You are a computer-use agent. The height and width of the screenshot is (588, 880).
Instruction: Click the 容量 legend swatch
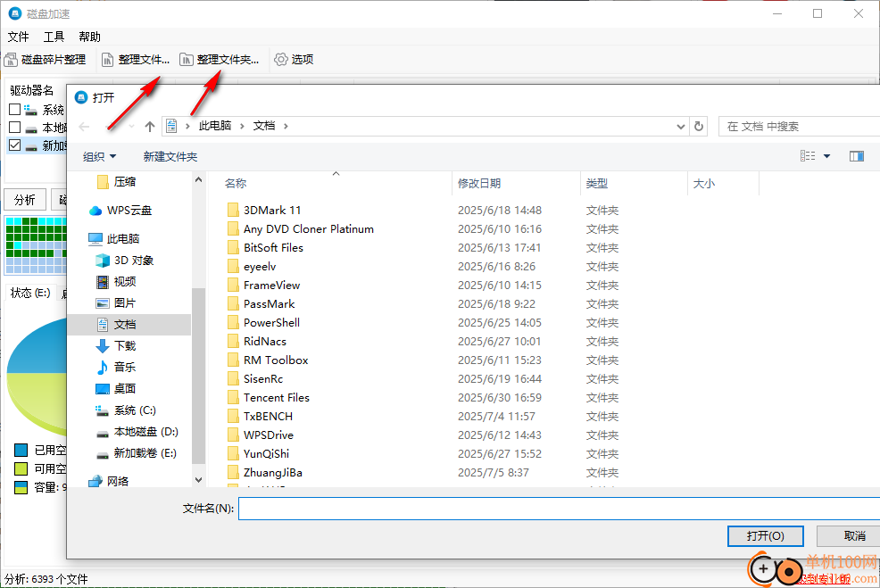click(21, 487)
